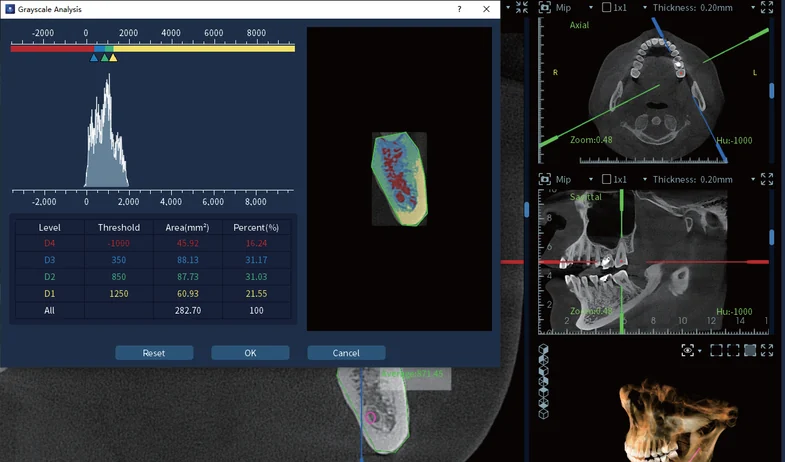Expand the dropdown arrow beside the eye icon
Screen dimensions: 785x462
pos(700,351)
